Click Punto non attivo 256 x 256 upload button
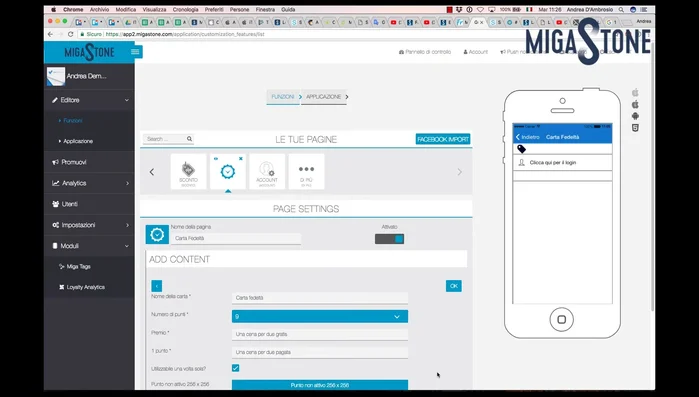This screenshot has height=397, width=699. 320,385
